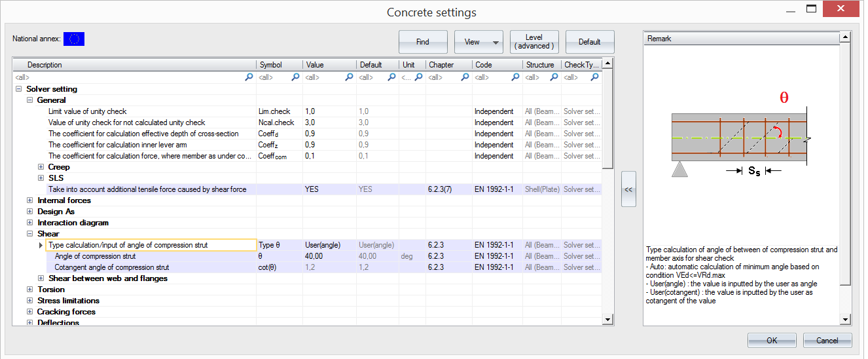Viewport: 868px width, 359px height.
Task: Collapse the Shear section
Action: pos(30,234)
